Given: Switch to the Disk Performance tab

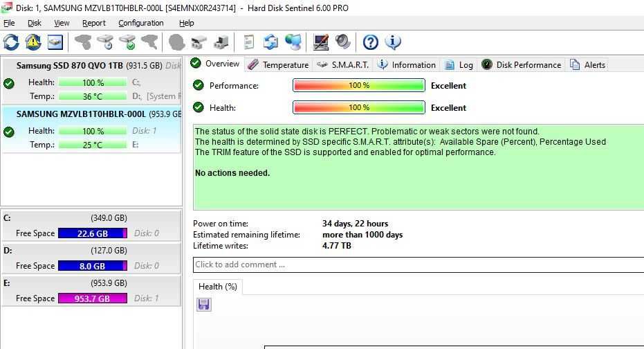Looking at the screenshot, I should (521, 65).
